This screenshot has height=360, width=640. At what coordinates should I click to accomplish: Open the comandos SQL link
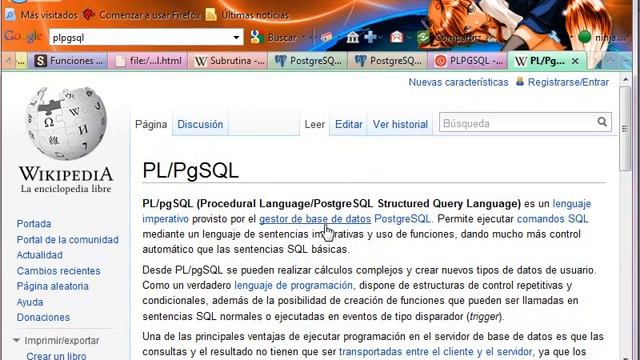tap(552, 219)
